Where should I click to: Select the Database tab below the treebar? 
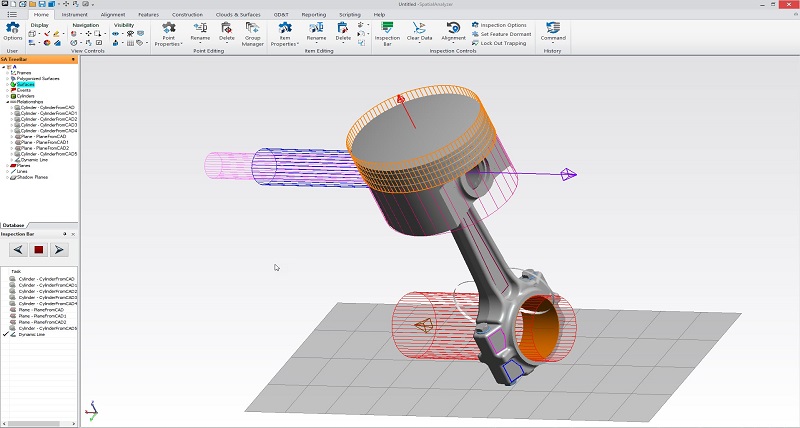13,225
